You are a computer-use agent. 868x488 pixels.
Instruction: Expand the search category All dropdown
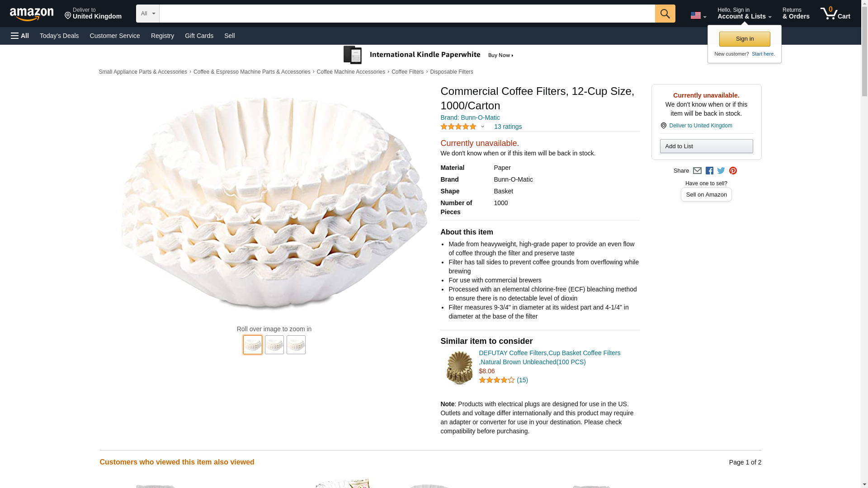tap(148, 14)
